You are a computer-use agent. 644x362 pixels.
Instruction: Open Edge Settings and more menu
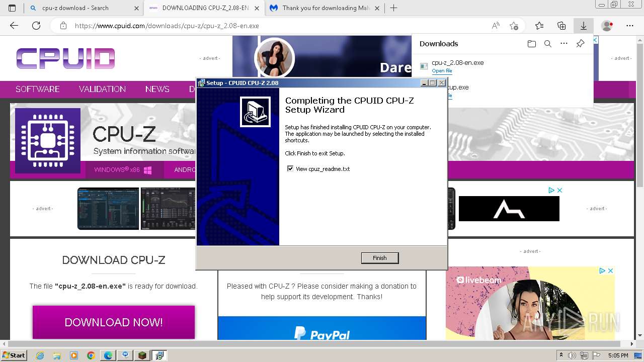coord(630,26)
